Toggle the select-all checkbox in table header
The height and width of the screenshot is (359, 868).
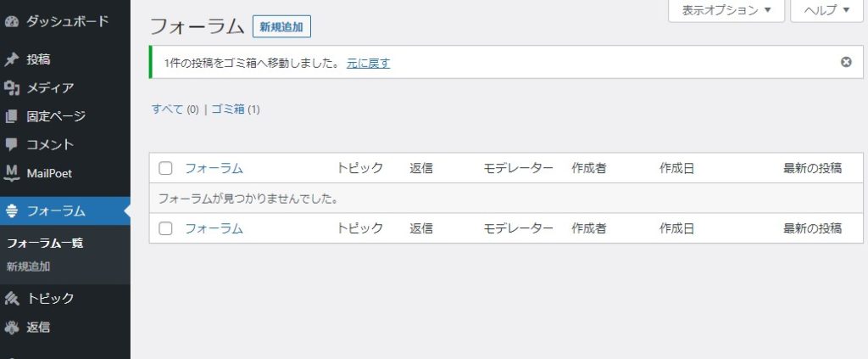(x=165, y=168)
